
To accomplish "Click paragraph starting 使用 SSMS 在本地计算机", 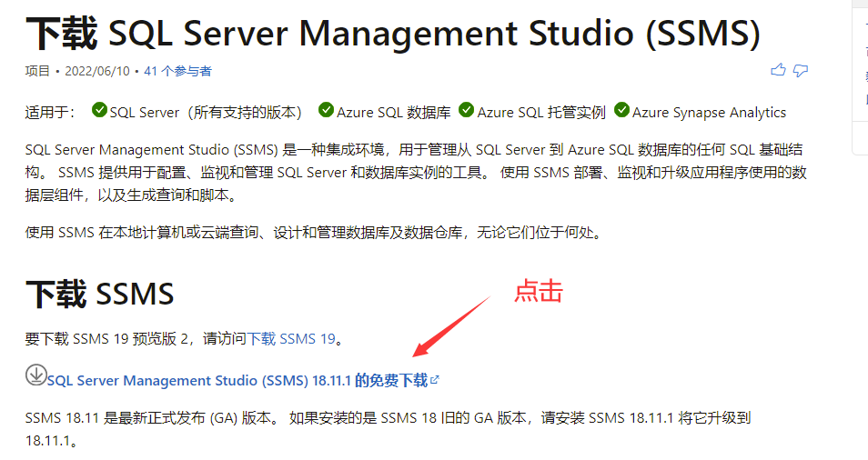I will coord(314,232).
